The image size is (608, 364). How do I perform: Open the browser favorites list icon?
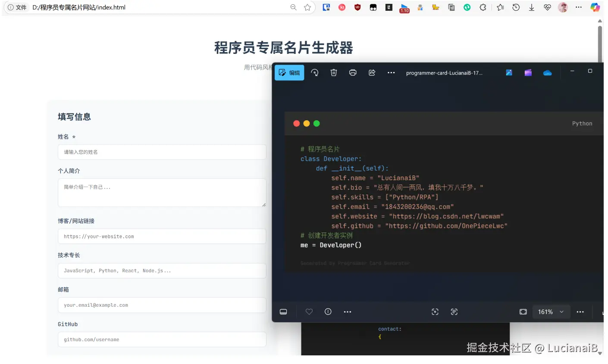[500, 7]
